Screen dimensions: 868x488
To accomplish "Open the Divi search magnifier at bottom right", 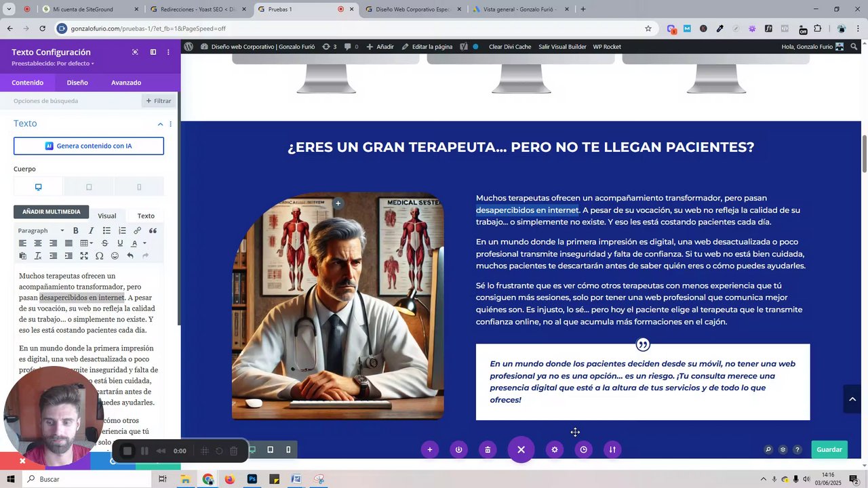I will [768, 449].
